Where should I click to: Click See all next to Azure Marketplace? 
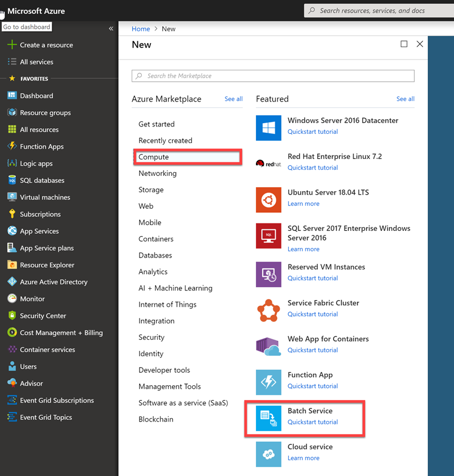pyautogui.click(x=234, y=99)
